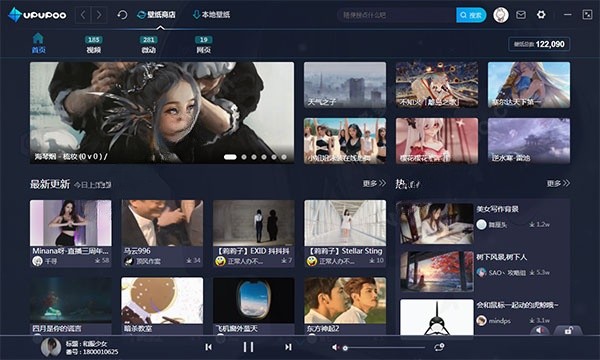Select the second banner carousel dot
Screen dimensions: 600x360
(244, 157)
